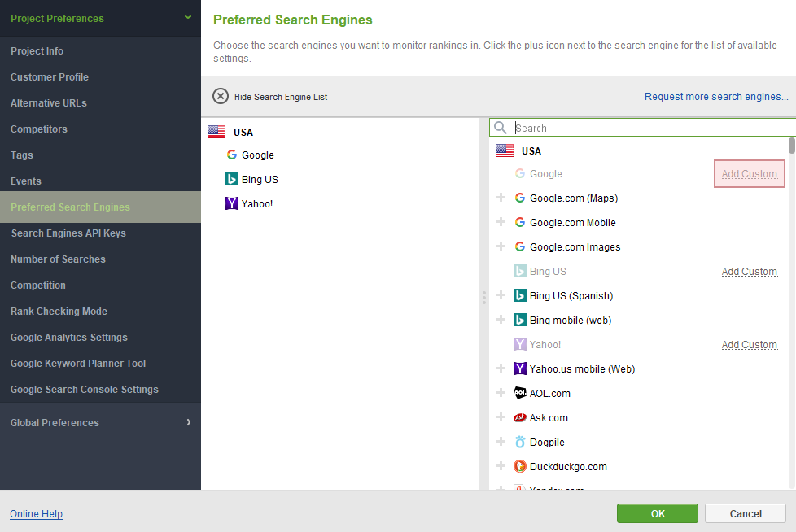
Task: Add Yahoo.us mobile (Web) using its plus icon
Action: pyautogui.click(x=501, y=368)
